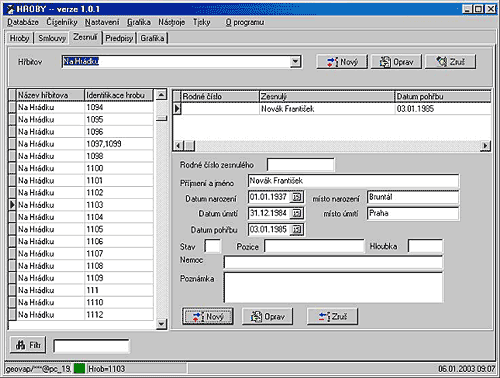Click right arrow of deceased table scrollbar
500x378 pixels.
[485, 146]
